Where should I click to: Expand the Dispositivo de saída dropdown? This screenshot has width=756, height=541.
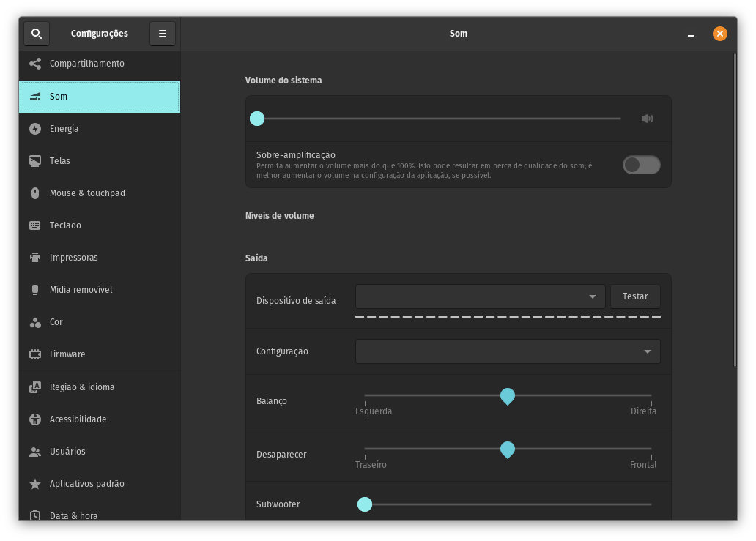pos(480,296)
